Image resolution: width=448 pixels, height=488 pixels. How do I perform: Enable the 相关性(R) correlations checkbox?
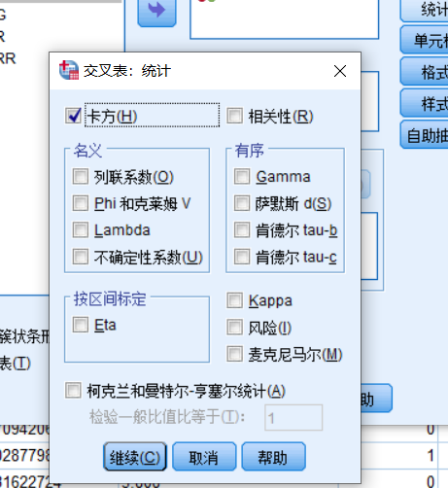(234, 116)
